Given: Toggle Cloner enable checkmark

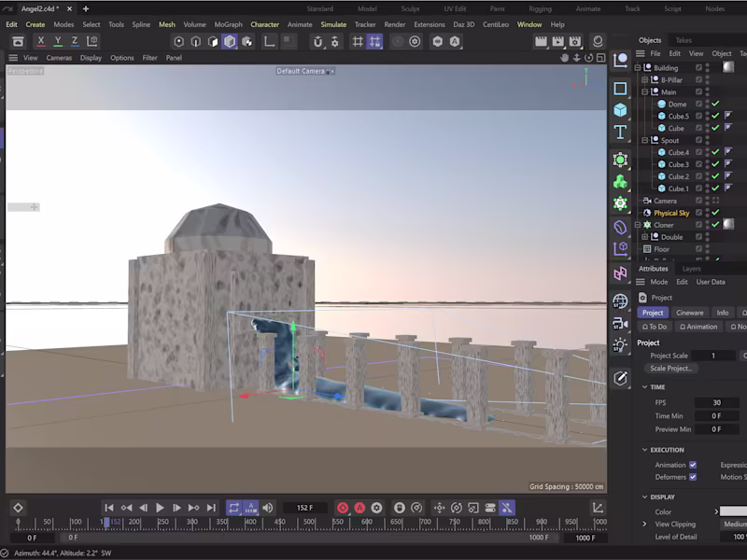Looking at the screenshot, I should pos(715,225).
